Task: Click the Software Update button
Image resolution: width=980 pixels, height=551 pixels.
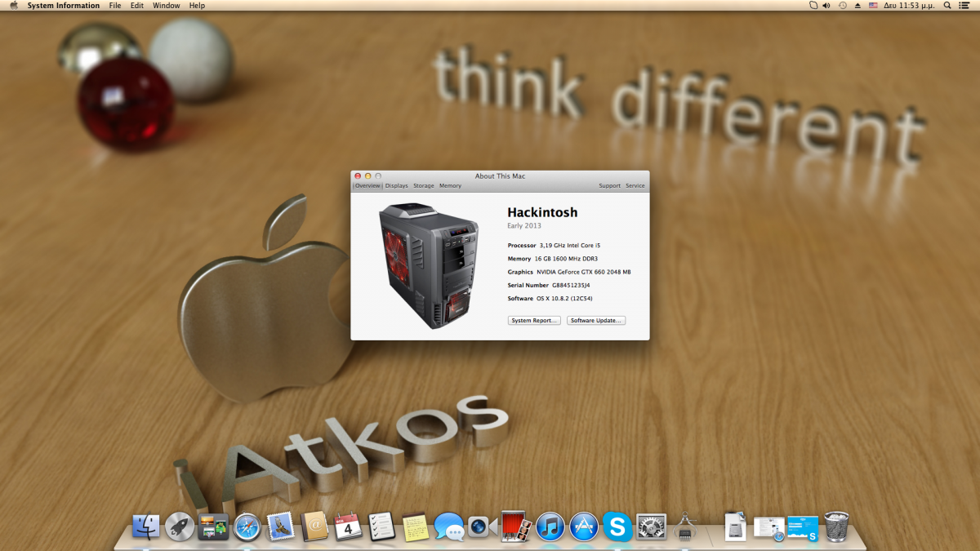Action: pyautogui.click(x=596, y=321)
